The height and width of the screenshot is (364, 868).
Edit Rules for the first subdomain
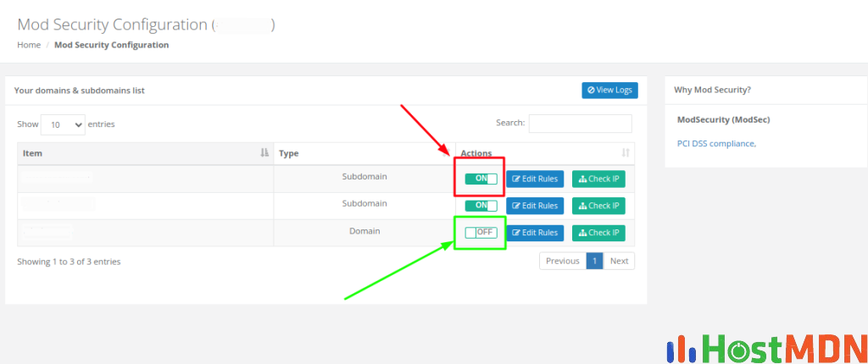coord(535,179)
